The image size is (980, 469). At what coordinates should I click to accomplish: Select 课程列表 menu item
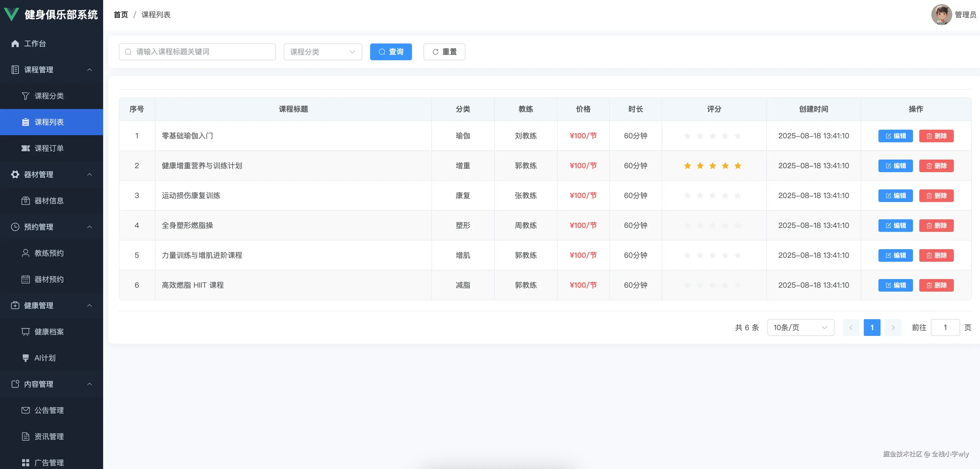point(49,122)
